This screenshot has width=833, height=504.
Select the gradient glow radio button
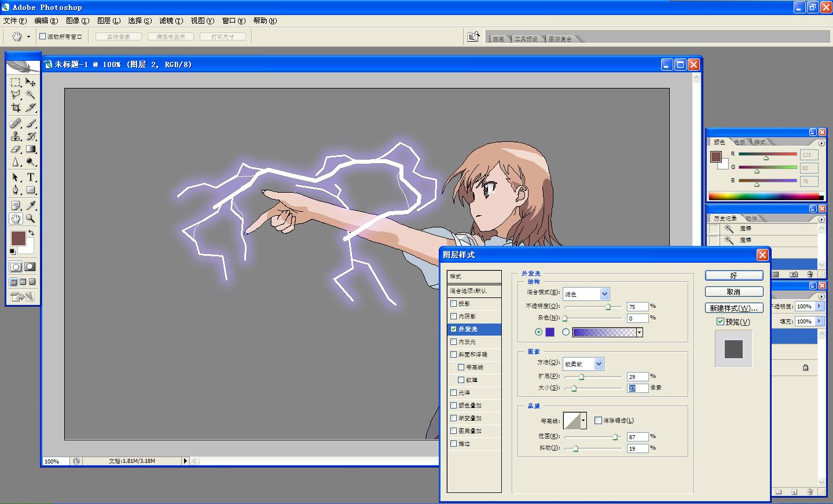pyautogui.click(x=566, y=332)
